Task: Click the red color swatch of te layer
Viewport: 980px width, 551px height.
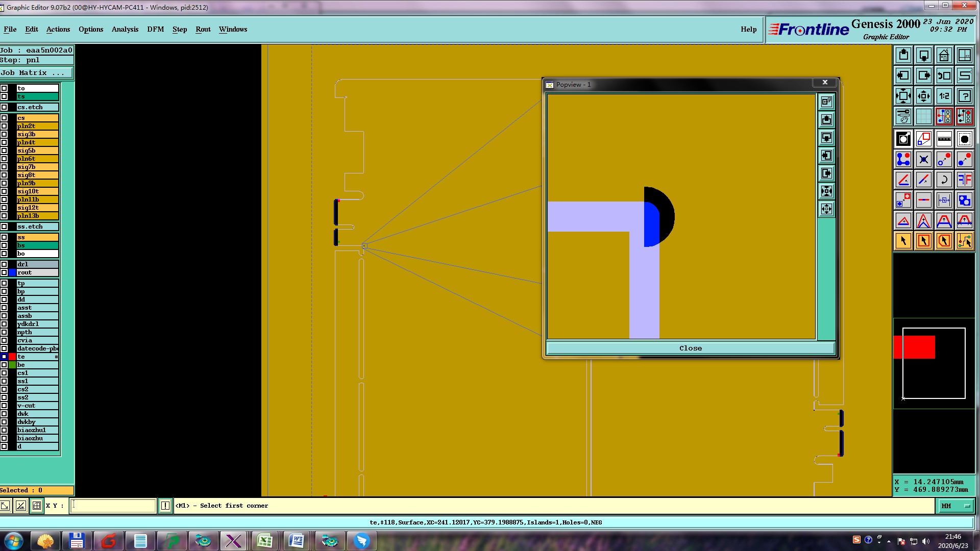Action: click(12, 357)
